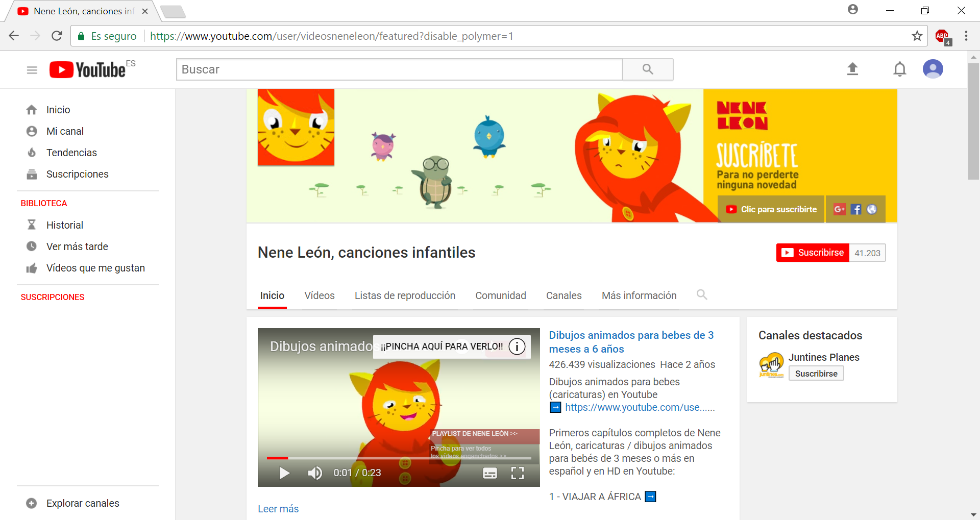The width and height of the screenshot is (980, 520).
Task: Open the notifications bell icon
Action: [x=900, y=69]
